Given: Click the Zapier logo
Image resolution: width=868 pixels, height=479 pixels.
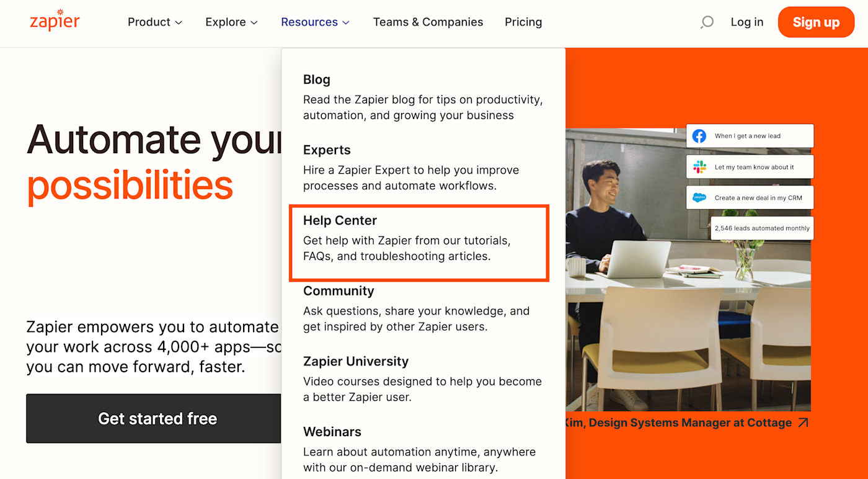Looking at the screenshot, I should (55, 21).
